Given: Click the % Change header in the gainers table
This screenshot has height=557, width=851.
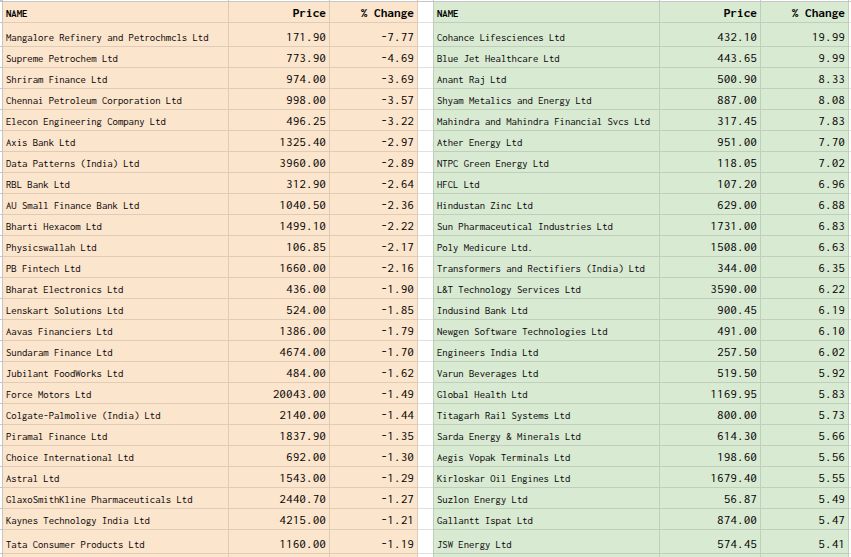Looking at the screenshot, I should click(x=817, y=13).
